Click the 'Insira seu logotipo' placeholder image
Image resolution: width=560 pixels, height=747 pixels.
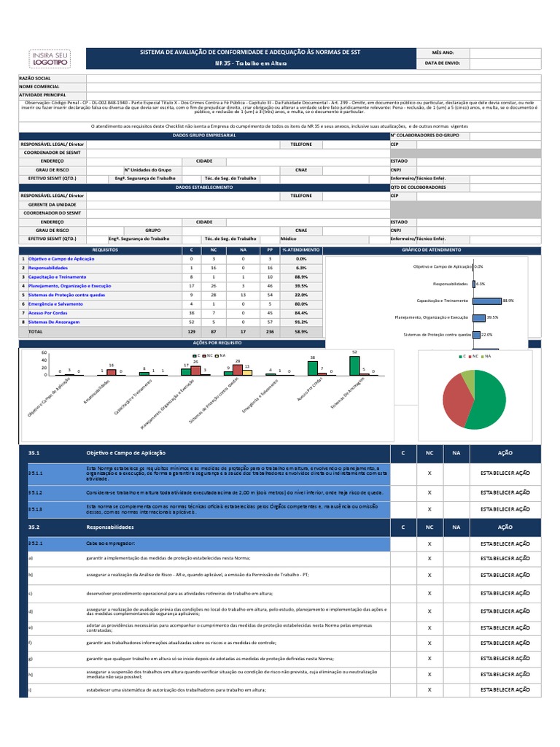pyautogui.click(x=50, y=58)
